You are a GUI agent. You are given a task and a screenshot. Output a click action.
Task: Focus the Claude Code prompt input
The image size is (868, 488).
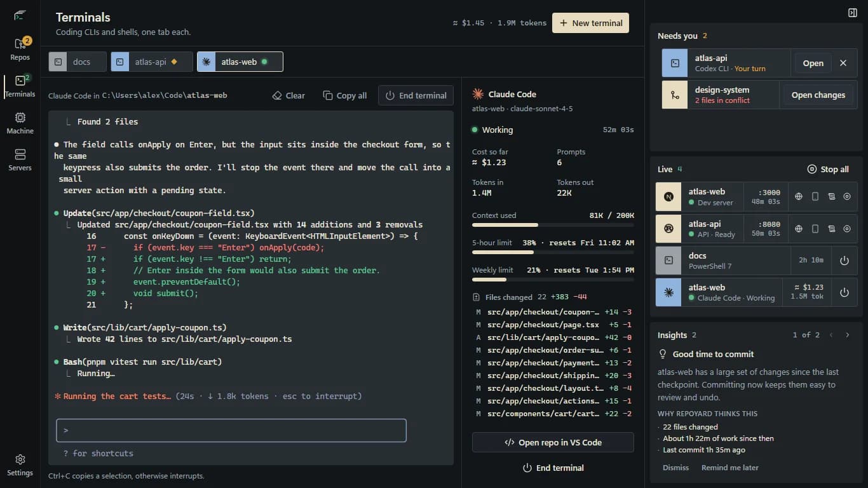pos(231,430)
